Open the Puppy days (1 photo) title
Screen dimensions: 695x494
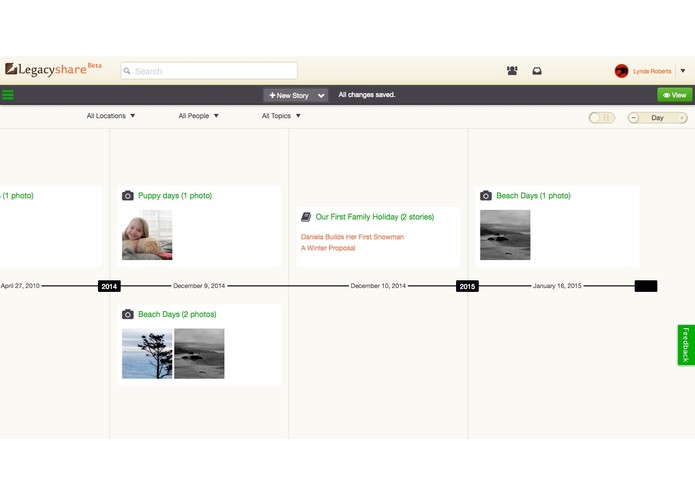pyautogui.click(x=175, y=195)
